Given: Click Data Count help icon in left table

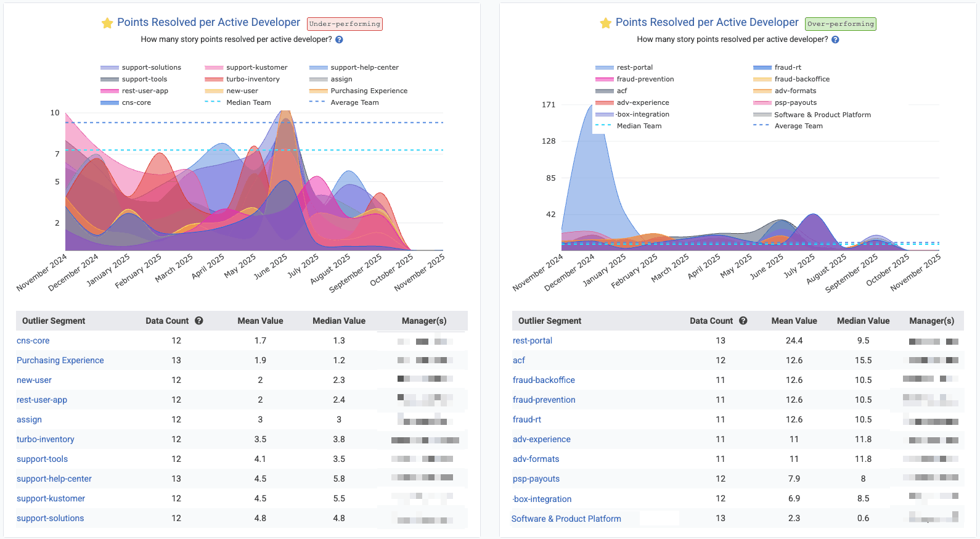Looking at the screenshot, I should pos(199,321).
